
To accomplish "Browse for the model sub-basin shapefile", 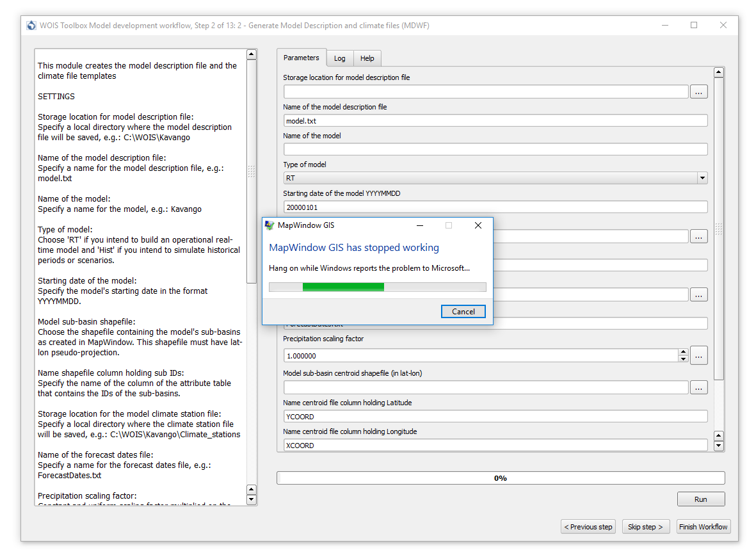I will [698, 236].
